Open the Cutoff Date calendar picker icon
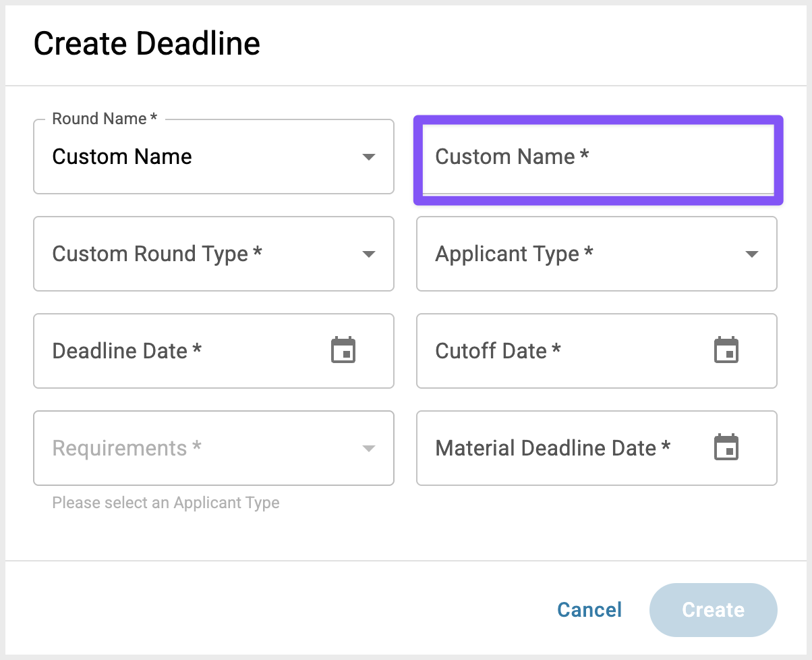 tap(726, 350)
